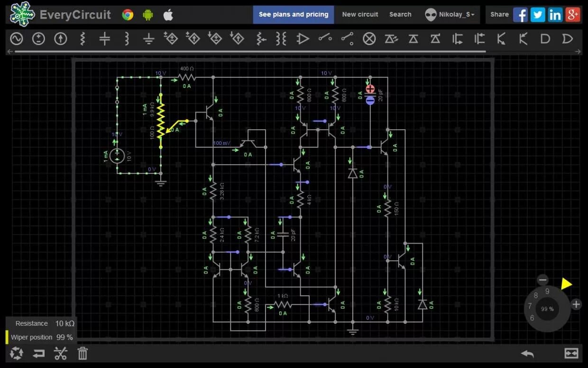The image size is (588, 368).
Task: Click See plans and pricing
Action: coord(294,14)
